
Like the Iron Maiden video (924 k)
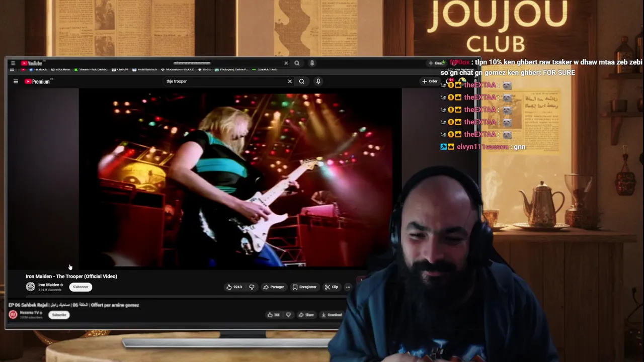pyautogui.click(x=234, y=287)
